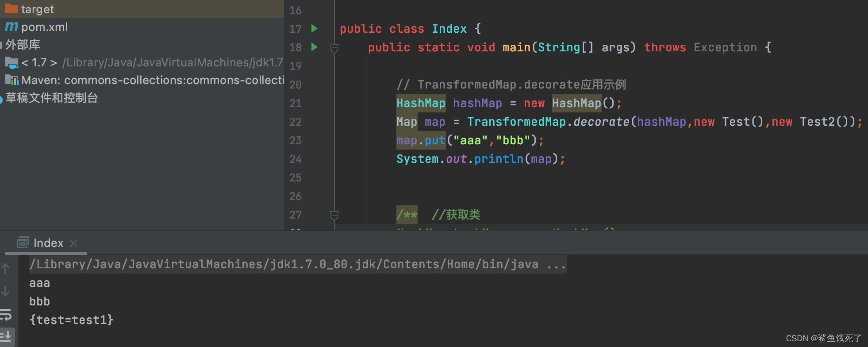Close the Index run tab
This screenshot has height=347, width=868.
(x=73, y=243)
